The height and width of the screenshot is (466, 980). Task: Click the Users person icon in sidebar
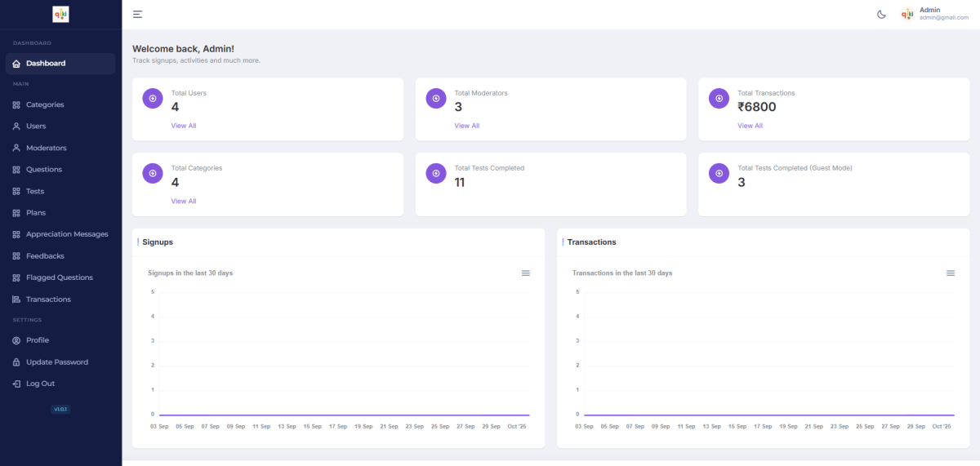click(16, 126)
